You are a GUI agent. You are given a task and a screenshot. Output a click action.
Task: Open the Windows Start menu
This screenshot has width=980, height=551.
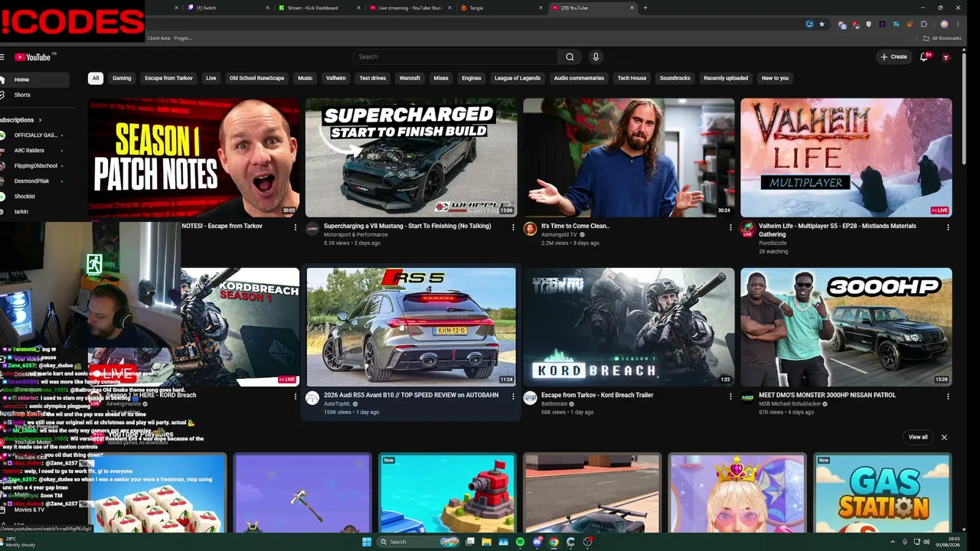[x=367, y=542]
